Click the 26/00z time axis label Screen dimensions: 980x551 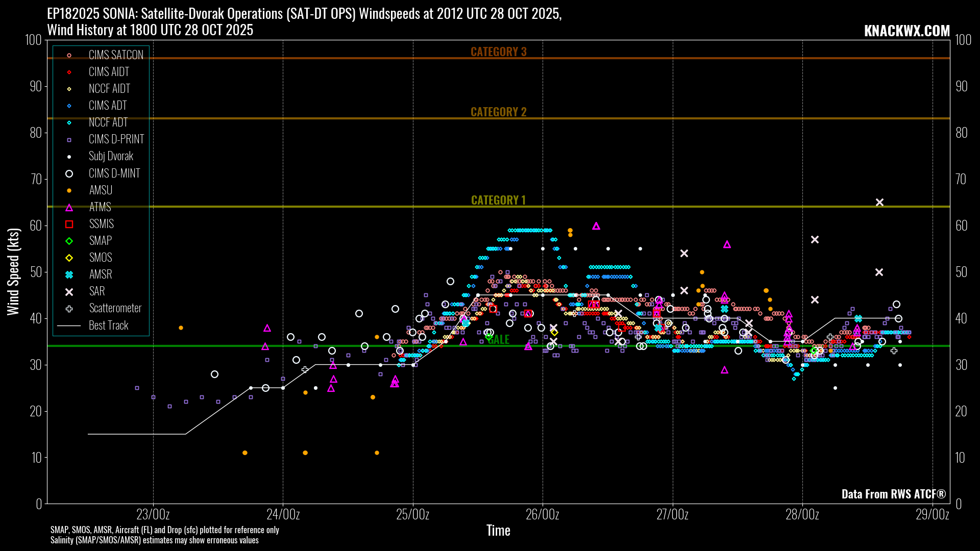[543, 514]
